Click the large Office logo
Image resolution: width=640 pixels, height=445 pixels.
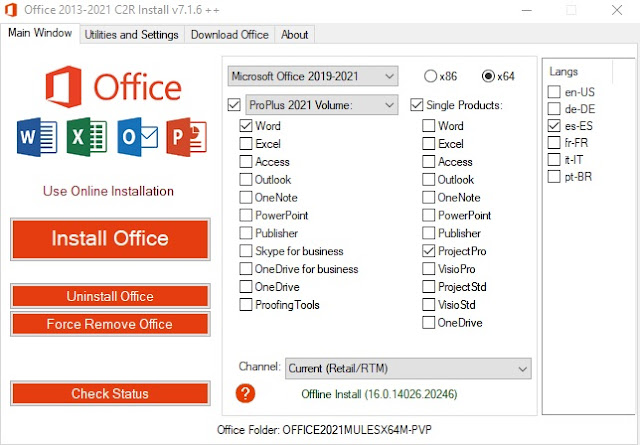[x=113, y=87]
